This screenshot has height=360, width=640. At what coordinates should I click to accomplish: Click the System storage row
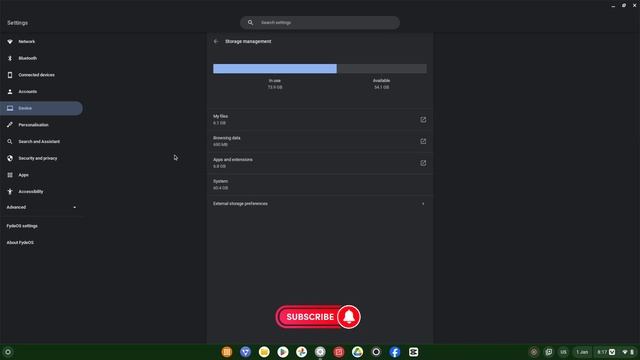[320, 184]
